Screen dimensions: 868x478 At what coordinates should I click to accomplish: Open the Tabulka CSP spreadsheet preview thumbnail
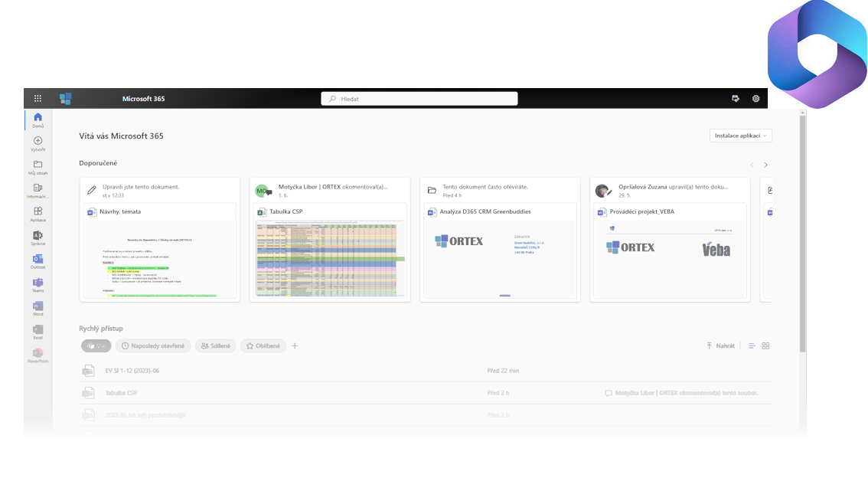330,259
